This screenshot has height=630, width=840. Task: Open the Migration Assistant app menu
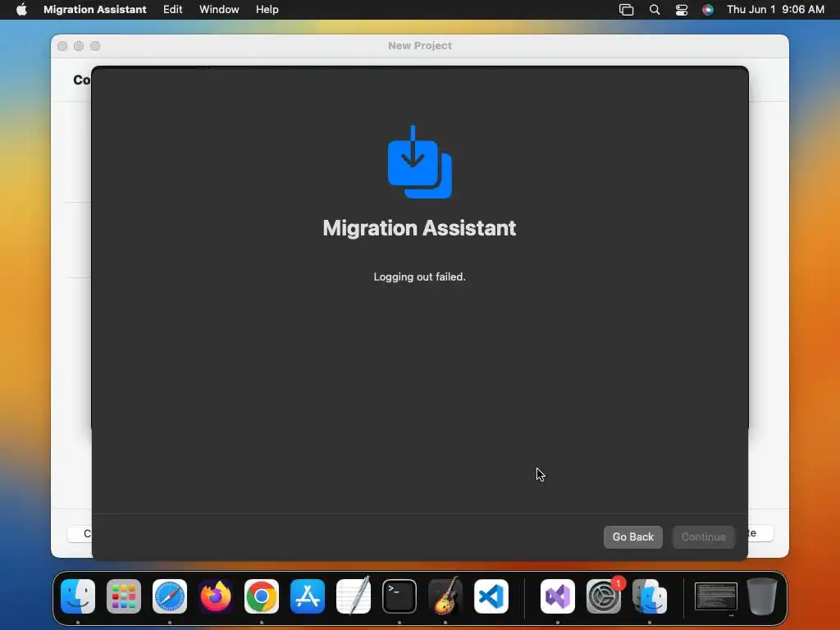pos(95,10)
